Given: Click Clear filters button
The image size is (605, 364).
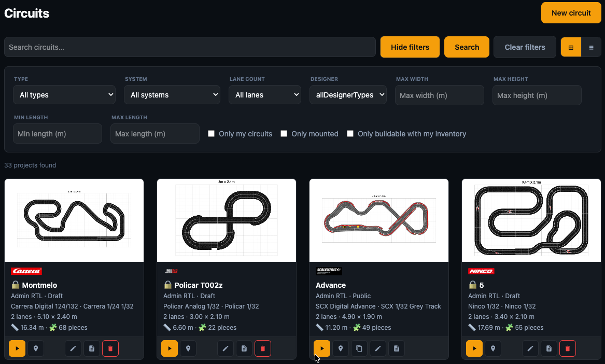Looking at the screenshot, I should [525, 47].
